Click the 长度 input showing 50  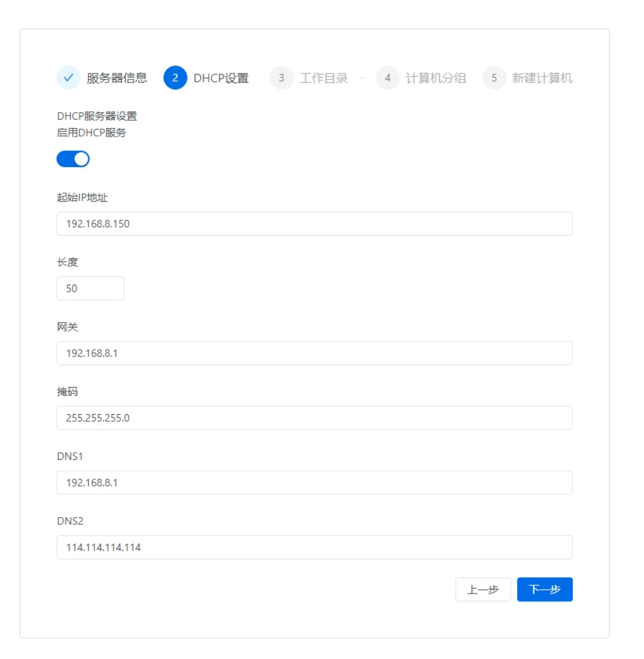[90, 288]
